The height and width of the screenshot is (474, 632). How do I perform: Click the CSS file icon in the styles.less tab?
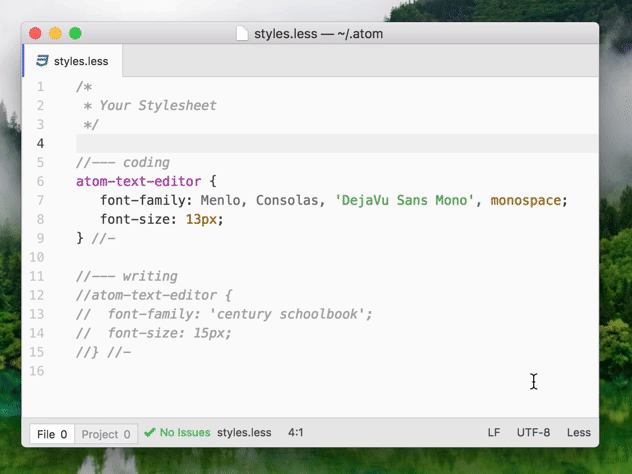pos(42,61)
